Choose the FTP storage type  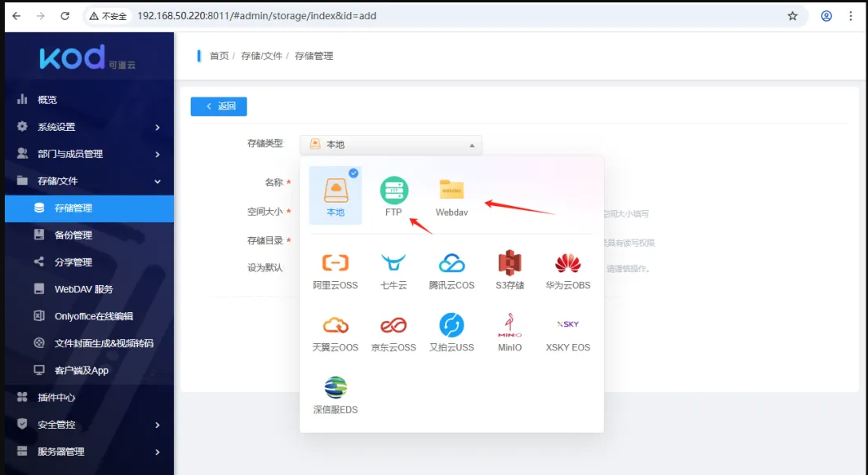coord(393,196)
